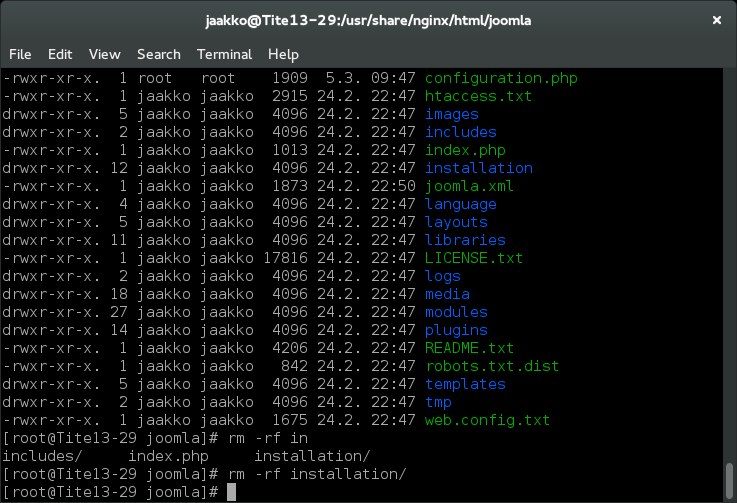Screen dimensions: 737x503
Task: Click the web.config.txt filename
Action: click(x=487, y=420)
